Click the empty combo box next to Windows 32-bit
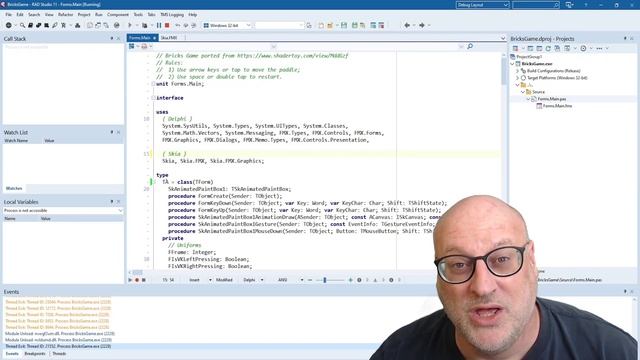 click(x=280, y=25)
